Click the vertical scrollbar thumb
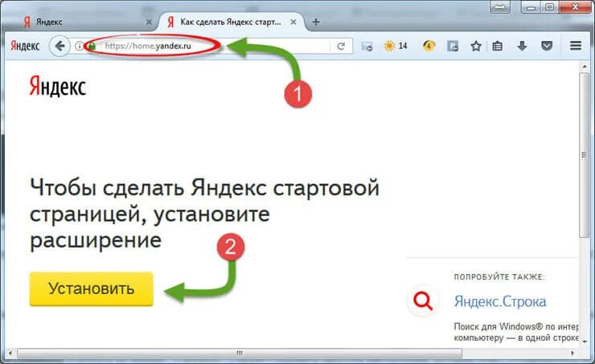 [584, 155]
